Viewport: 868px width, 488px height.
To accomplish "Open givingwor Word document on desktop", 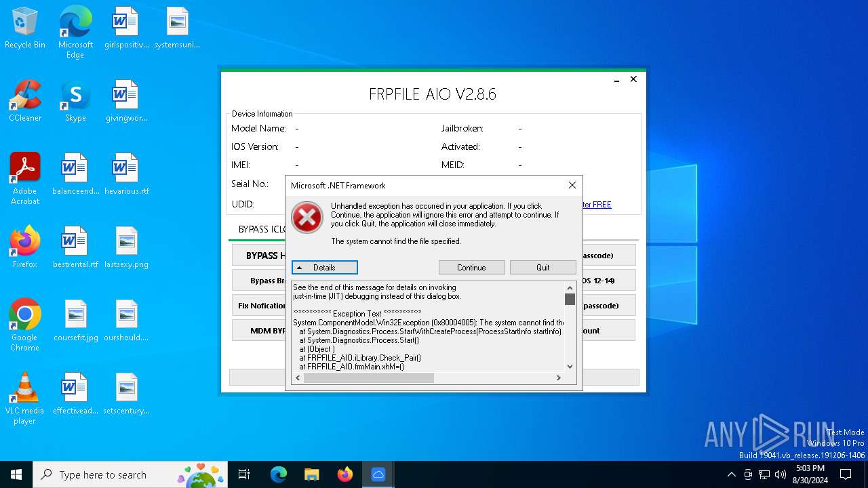I will [126, 102].
